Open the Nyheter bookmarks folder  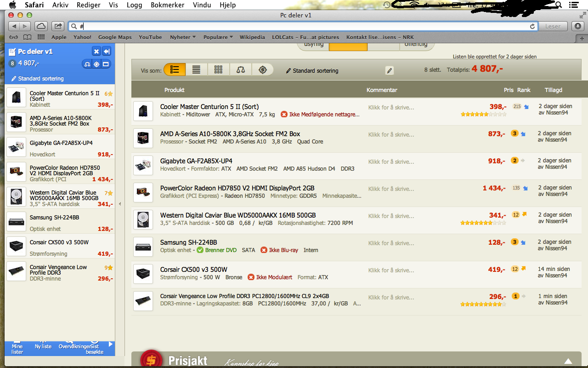tap(182, 37)
